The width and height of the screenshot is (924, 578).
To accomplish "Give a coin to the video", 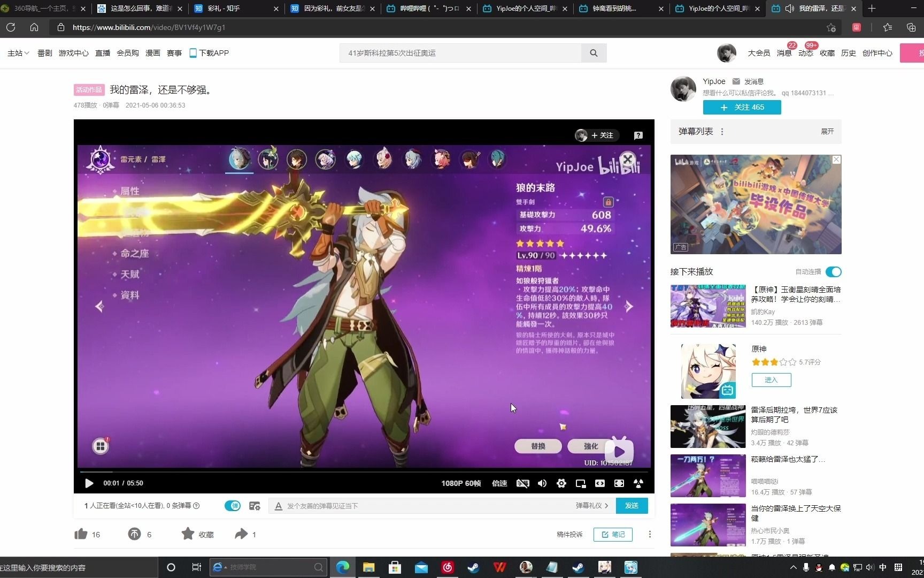I will pyautogui.click(x=134, y=534).
